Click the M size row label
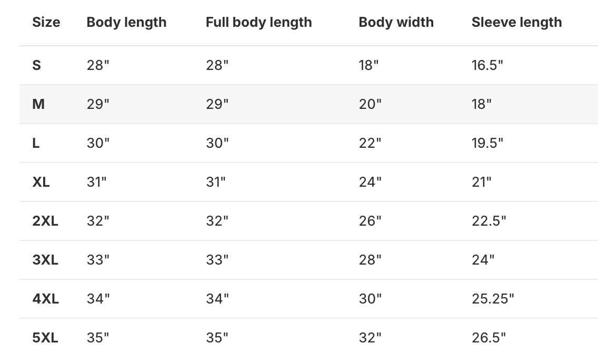Screen dimensions: 598x364 [38, 104]
